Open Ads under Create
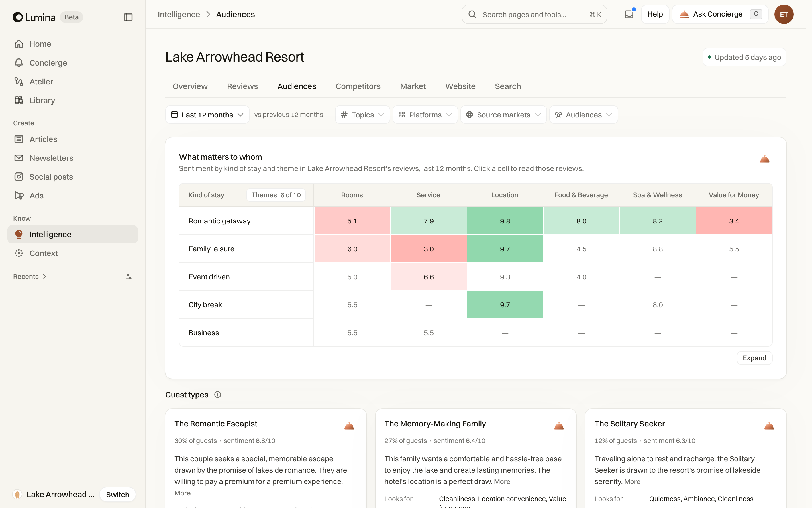This screenshot has width=812, height=508. [73, 196]
